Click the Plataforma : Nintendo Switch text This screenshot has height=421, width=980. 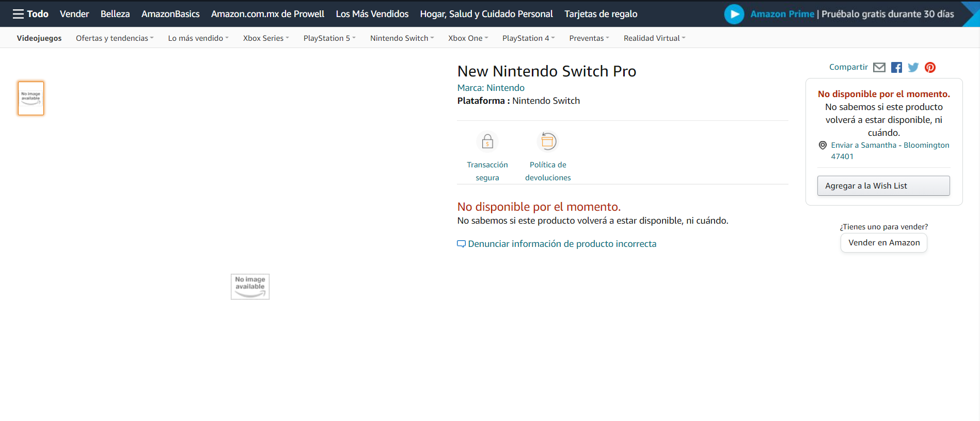click(518, 101)
